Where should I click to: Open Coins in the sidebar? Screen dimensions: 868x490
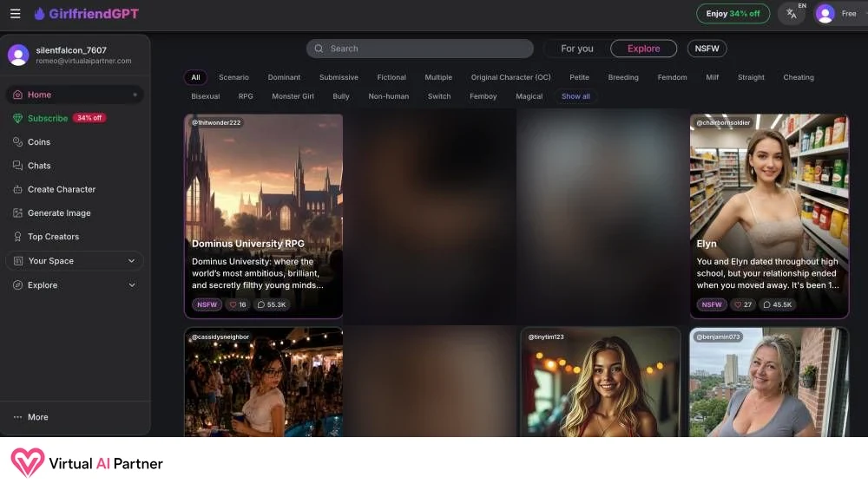pyautogui.click(x=39, y=142)
